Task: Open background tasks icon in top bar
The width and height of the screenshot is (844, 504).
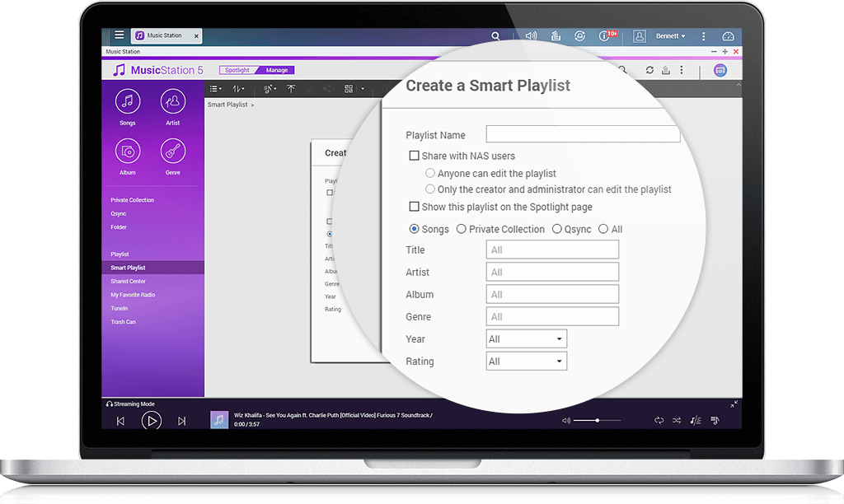Action: (556, 36)
